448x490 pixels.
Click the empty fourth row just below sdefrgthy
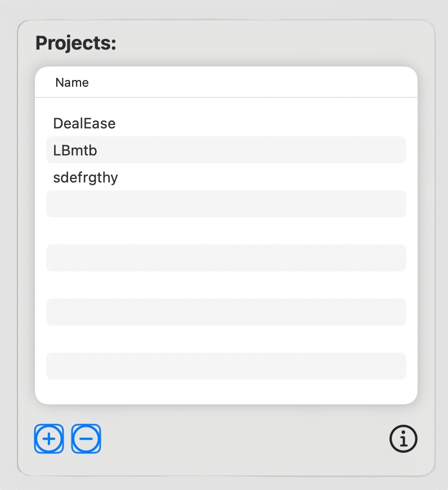click(x=226, y=204)
